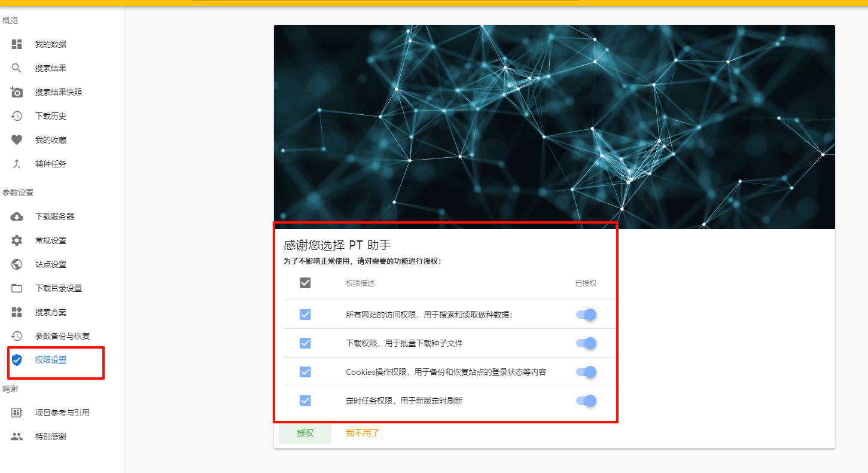This screenshot has height=473, width=868.
Task: Click the folder icon beside 下载目录设置
Action: click(x=17, y=288)
